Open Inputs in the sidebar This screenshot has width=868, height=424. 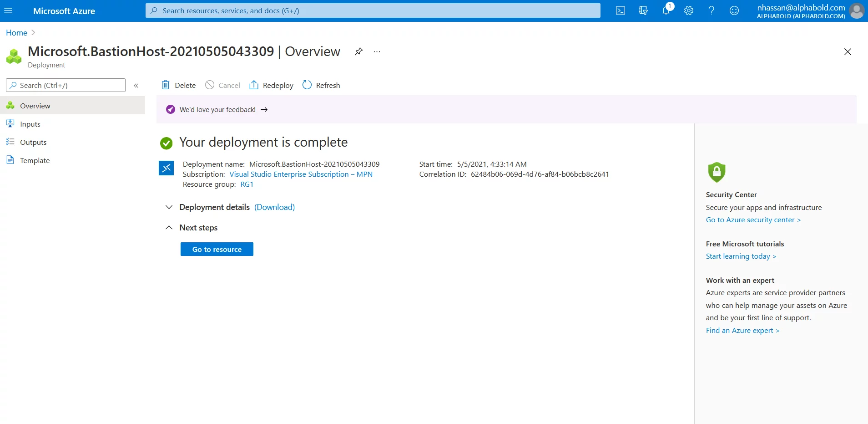coord(72,124)
